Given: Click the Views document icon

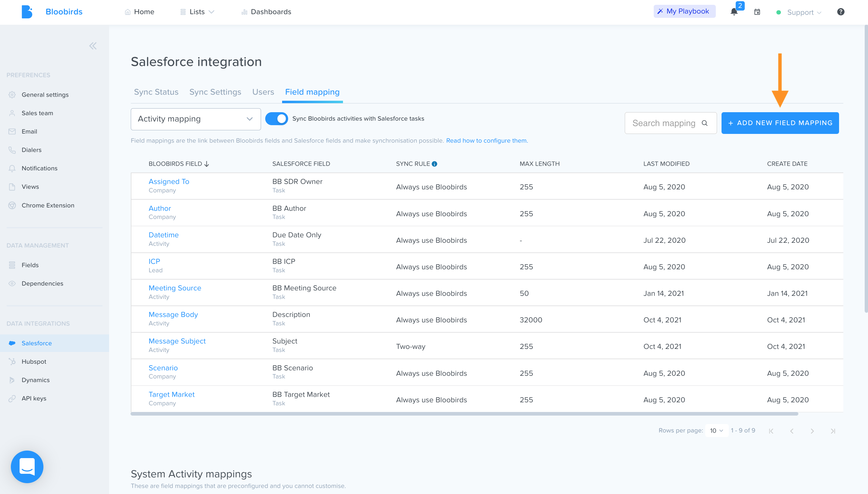Looking at the screenshot, I should (x=12, y=187).
